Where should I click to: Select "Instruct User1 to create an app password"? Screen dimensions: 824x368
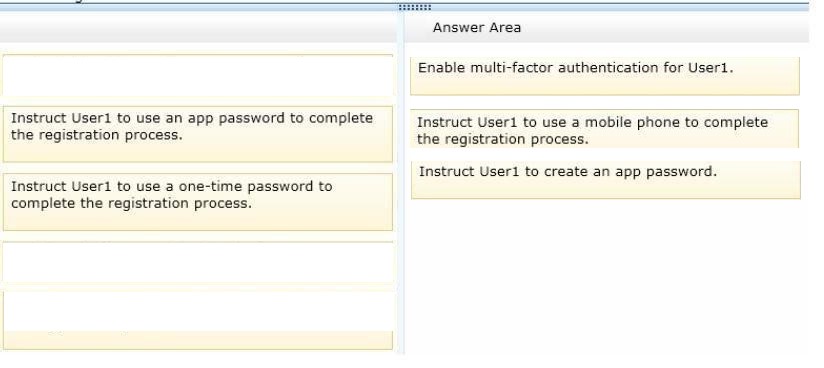pyautogui.click(x=605, y=180)
